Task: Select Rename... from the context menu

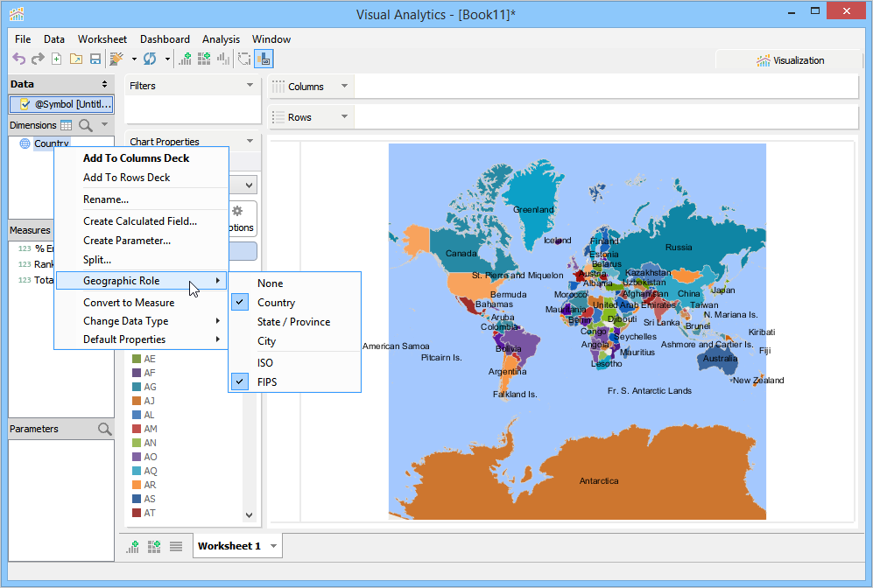Action: click(x=142, y=199)
